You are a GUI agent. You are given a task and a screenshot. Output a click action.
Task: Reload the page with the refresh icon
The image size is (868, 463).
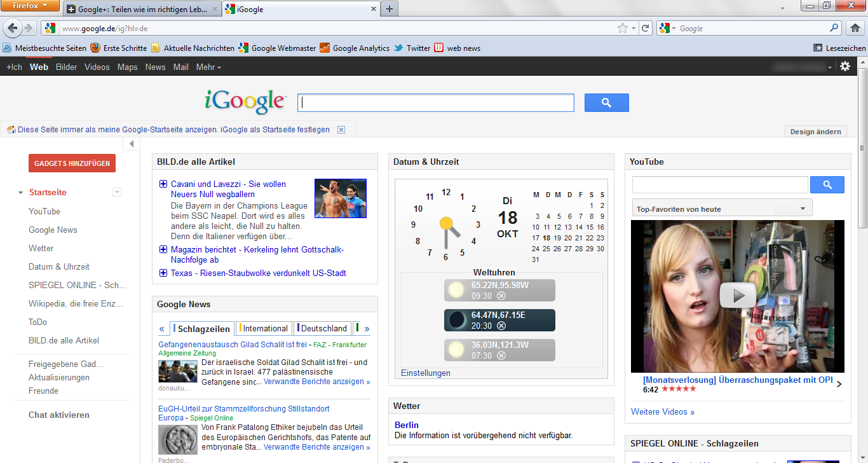pos(646,28)
